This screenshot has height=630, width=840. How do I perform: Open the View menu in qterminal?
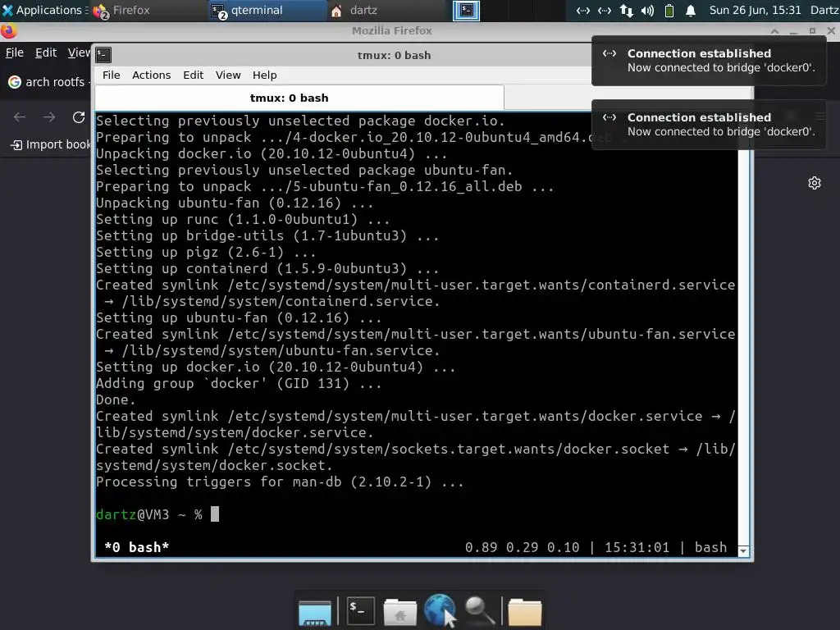click(228, 75)
